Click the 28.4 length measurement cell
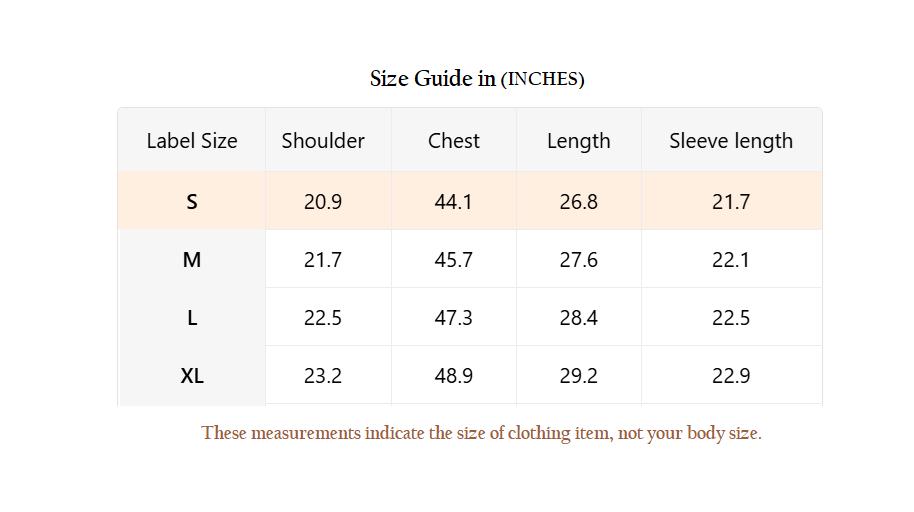 coord(578,318)
